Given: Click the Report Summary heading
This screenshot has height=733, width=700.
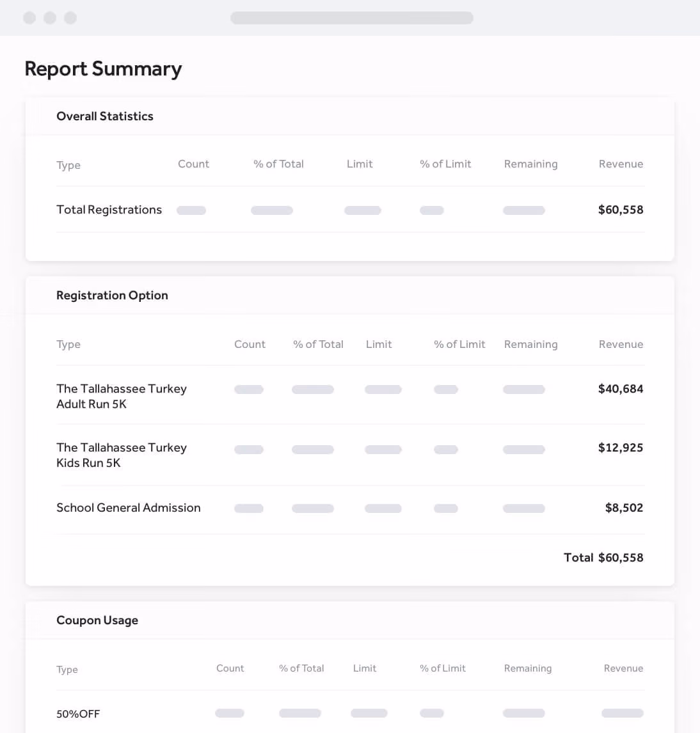Looking at the screenshot, I should [103, 68].
